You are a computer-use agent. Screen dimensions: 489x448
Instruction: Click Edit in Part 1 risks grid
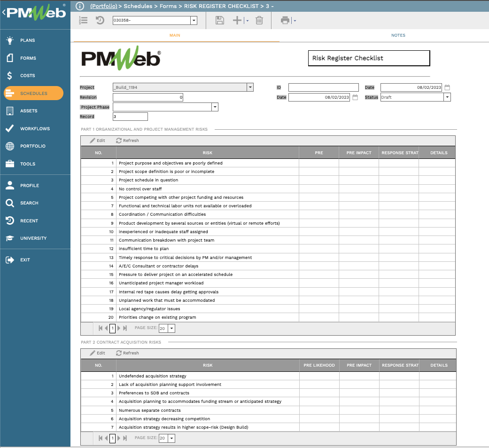coord(97,141)
